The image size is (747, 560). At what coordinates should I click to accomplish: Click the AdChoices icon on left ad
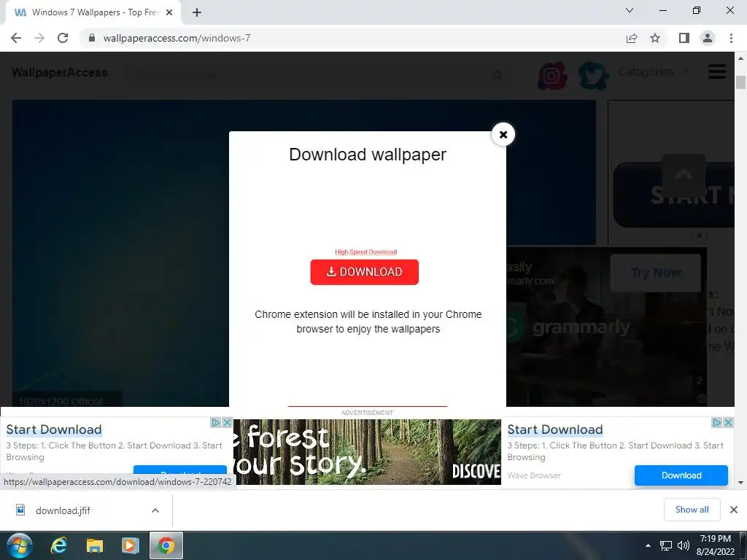pyautogui.click(x=216, y=422)
